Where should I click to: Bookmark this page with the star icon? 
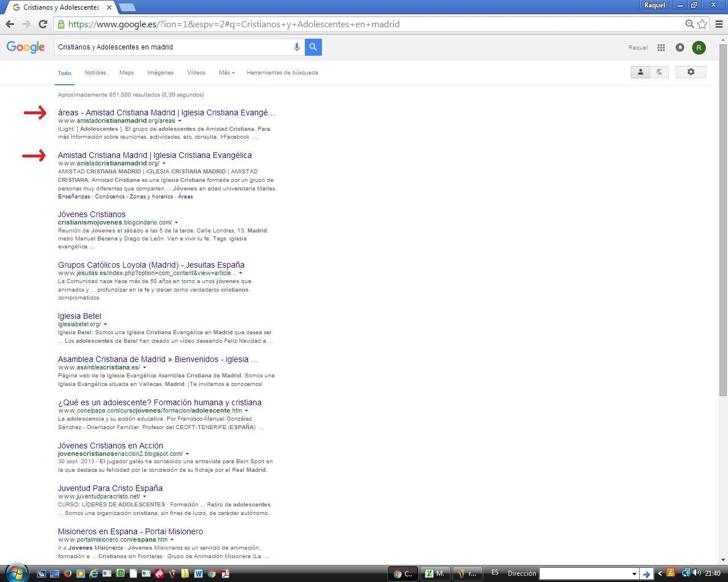pyautogui.click(x=702, y=24)
